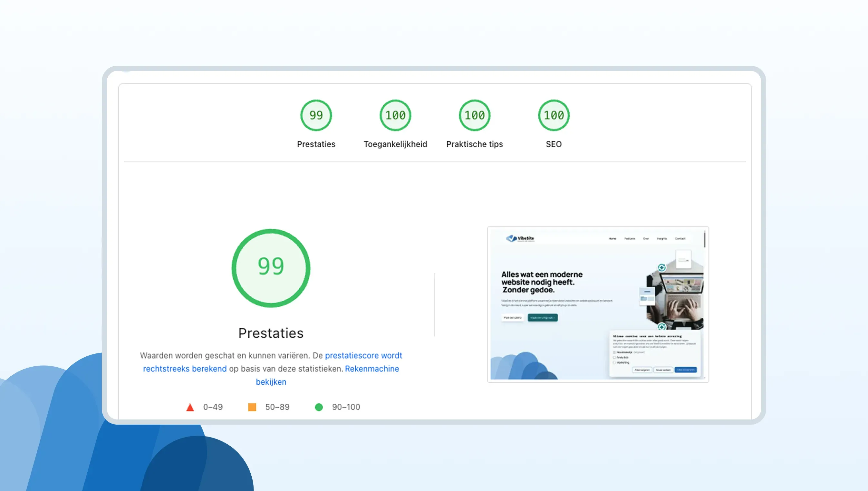Image resolution: width=868 pixels, height=491 pixels.
Task: Click the green circle 90–100 legend icon
Action: tap(319, 407)
